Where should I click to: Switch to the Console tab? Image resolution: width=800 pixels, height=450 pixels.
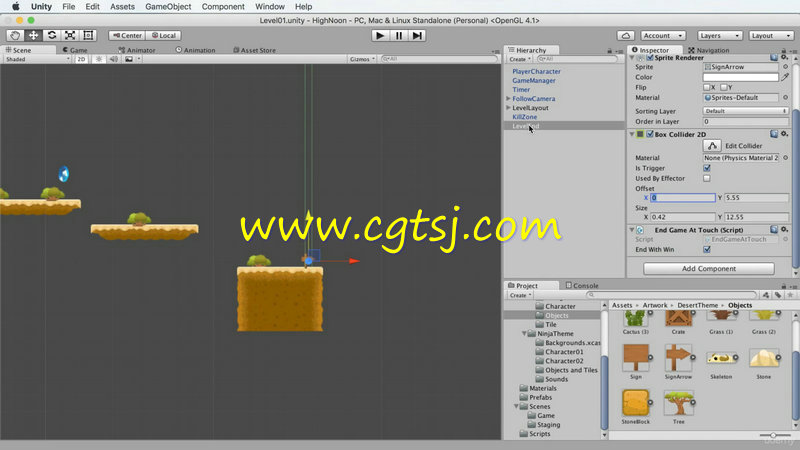tap(582, 286)
